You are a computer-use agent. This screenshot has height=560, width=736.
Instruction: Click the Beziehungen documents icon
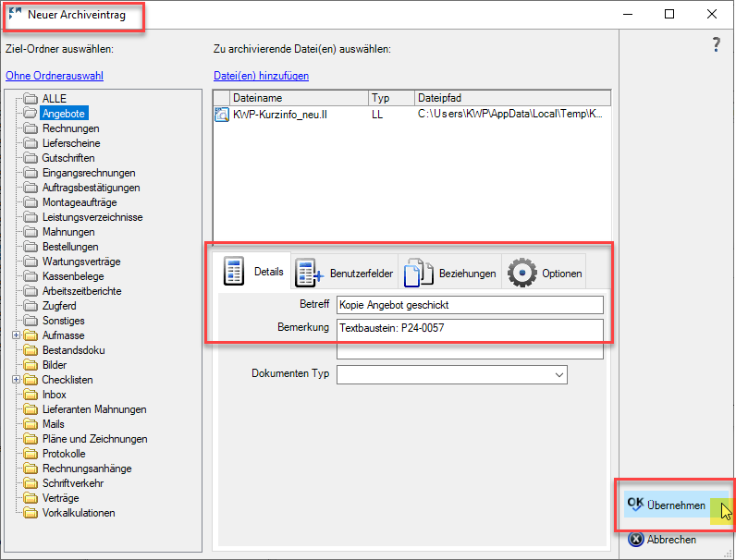pos(418,273)
